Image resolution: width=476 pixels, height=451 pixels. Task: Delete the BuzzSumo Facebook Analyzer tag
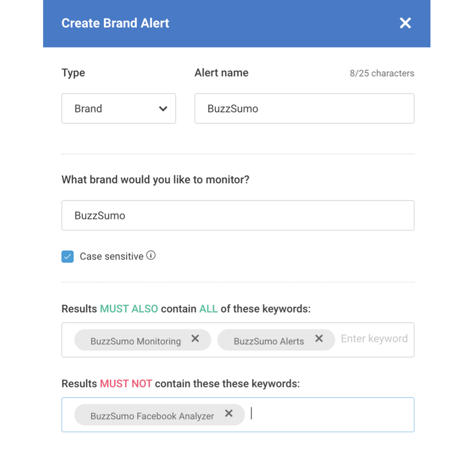[x=229, y=413]
